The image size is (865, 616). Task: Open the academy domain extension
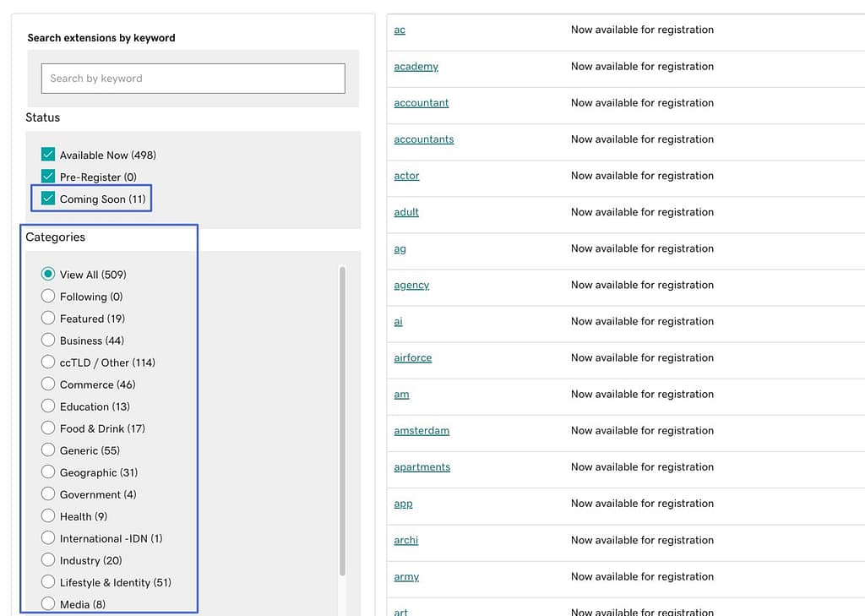tap(416, 66)
